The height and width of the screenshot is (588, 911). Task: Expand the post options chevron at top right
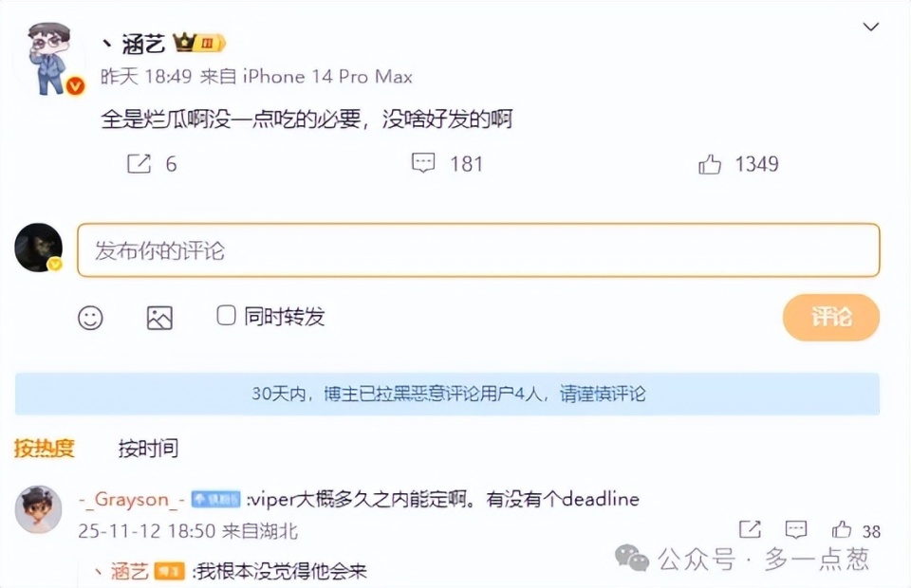pyautogui.click(x=870, y=27)
